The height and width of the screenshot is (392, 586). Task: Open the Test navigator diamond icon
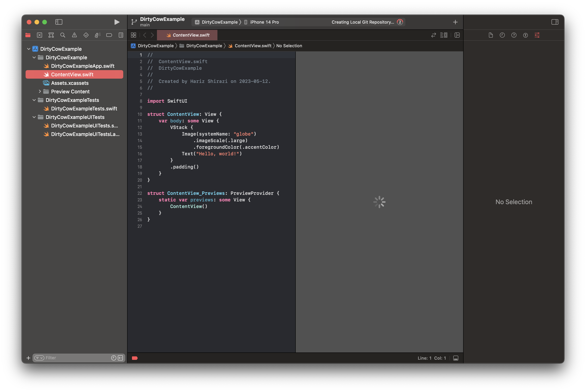coord(86,35)
